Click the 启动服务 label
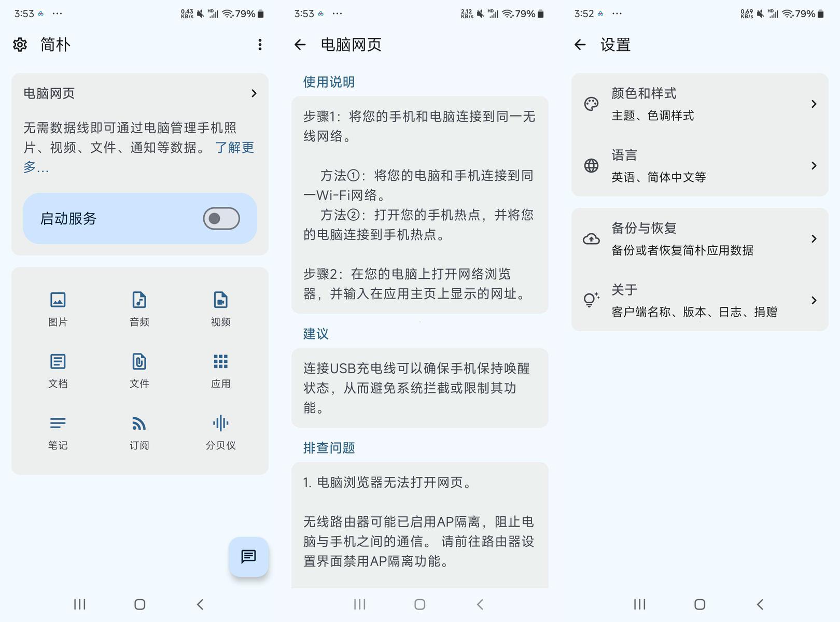 tap(68, 218)
